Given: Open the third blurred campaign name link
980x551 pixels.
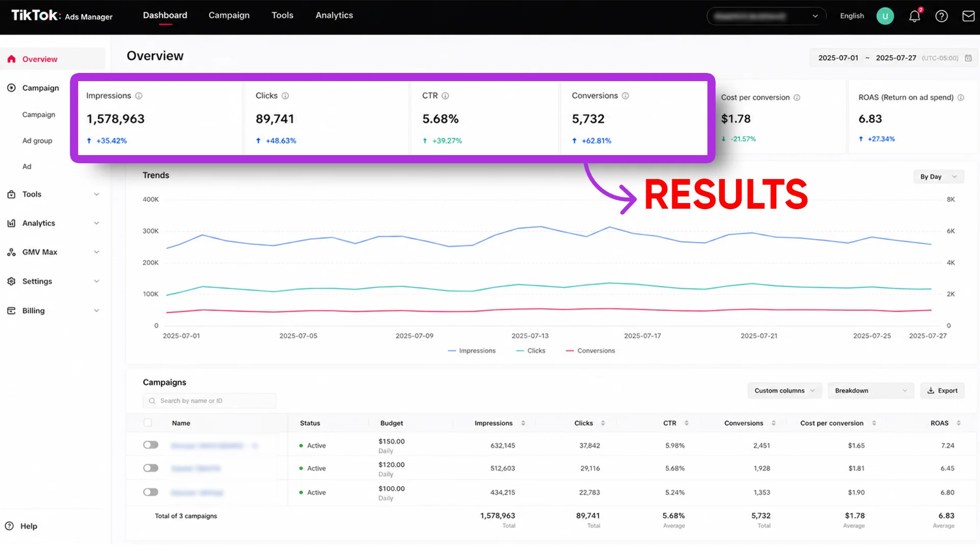Looking at the screenshot, I should pos(197,492).
